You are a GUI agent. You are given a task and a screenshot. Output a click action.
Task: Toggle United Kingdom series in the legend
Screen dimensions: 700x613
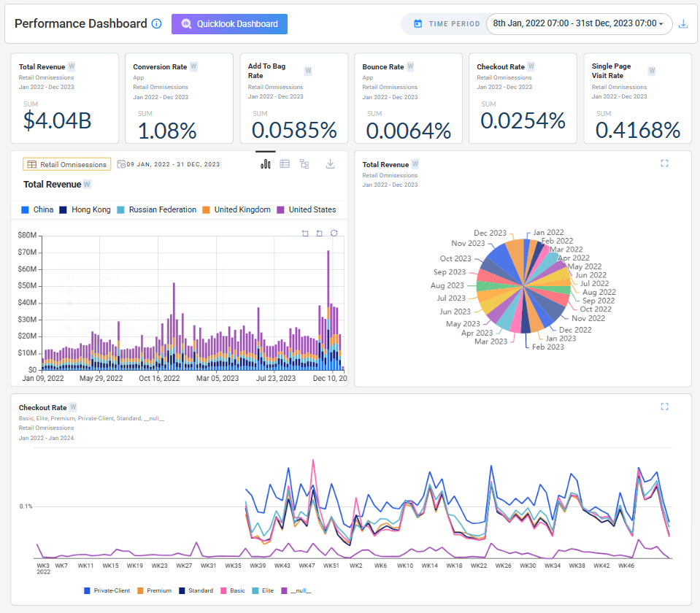pos(236,210)
